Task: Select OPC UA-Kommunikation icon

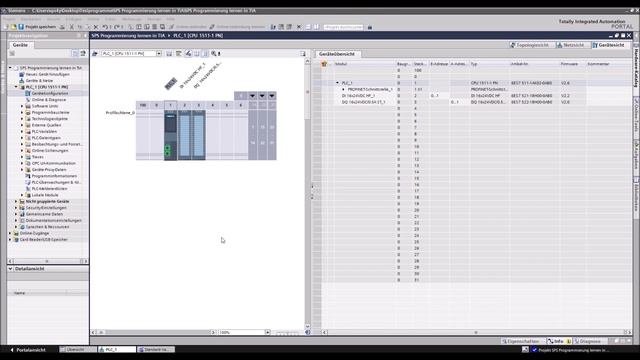Action: point(28,163)
